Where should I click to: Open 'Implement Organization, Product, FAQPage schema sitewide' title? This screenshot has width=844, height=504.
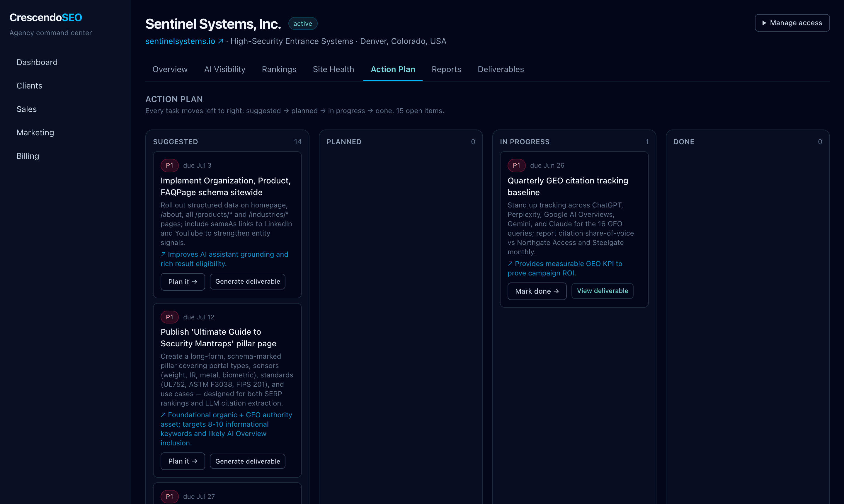[226, 186]
